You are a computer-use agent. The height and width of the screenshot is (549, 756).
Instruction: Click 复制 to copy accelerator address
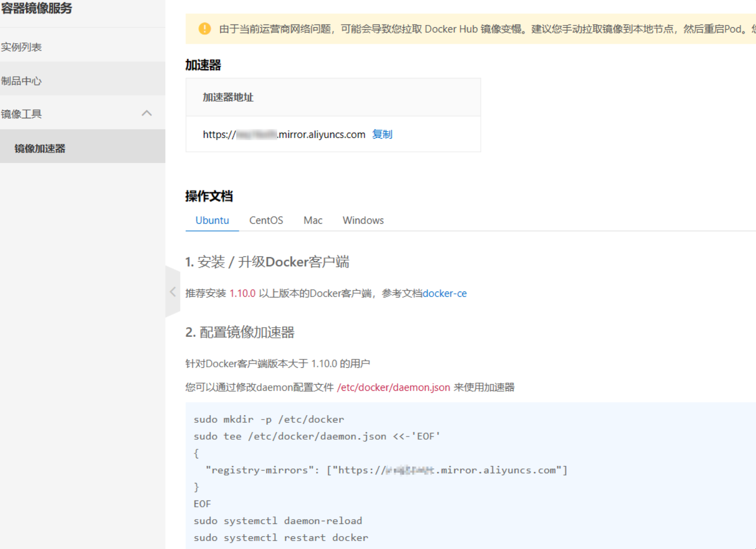coord(382,134)
